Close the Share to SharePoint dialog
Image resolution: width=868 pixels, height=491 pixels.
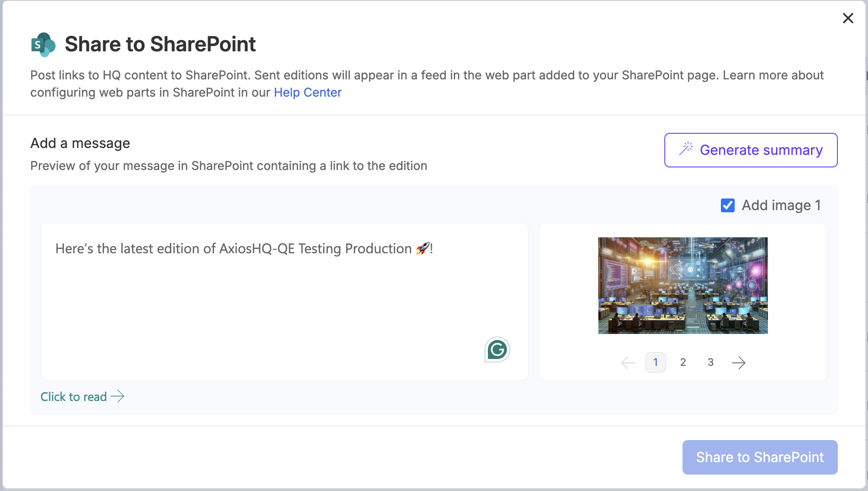pos(848,18)
